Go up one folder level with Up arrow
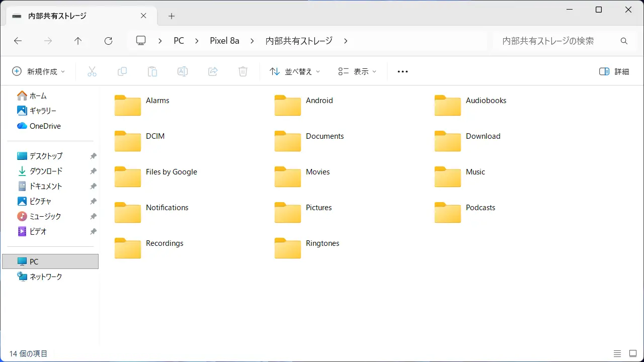The height and width of the screenshot is (362, 644). [x=78, y=41]
